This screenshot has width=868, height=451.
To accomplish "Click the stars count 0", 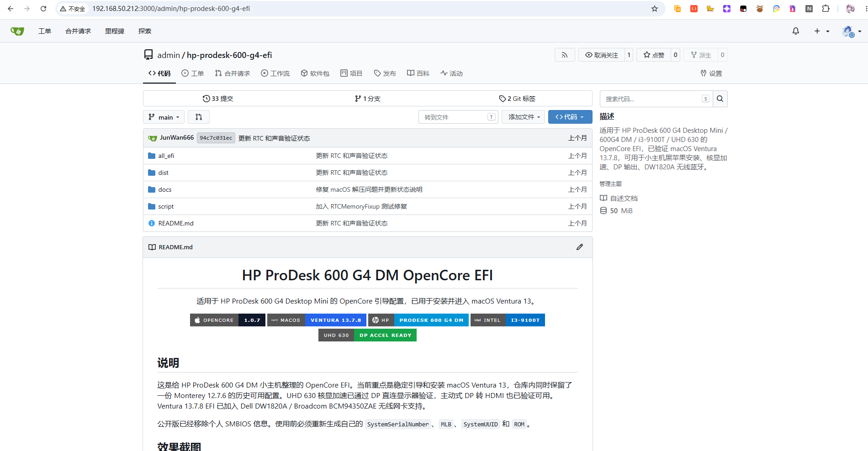I will point(675,55).
